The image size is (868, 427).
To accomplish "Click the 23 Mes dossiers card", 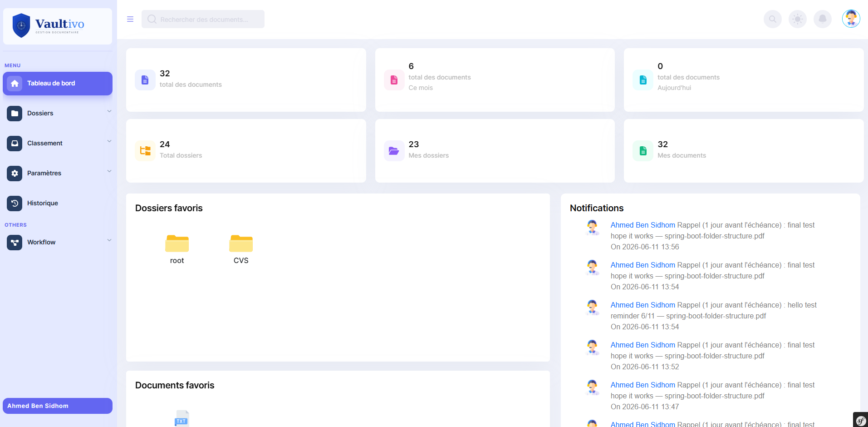I will pyautogui.click(x=495, y=151).
